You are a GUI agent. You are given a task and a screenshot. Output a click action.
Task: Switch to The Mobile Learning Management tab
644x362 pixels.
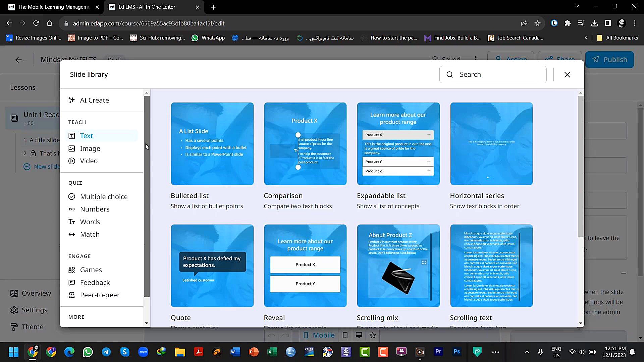54,7
